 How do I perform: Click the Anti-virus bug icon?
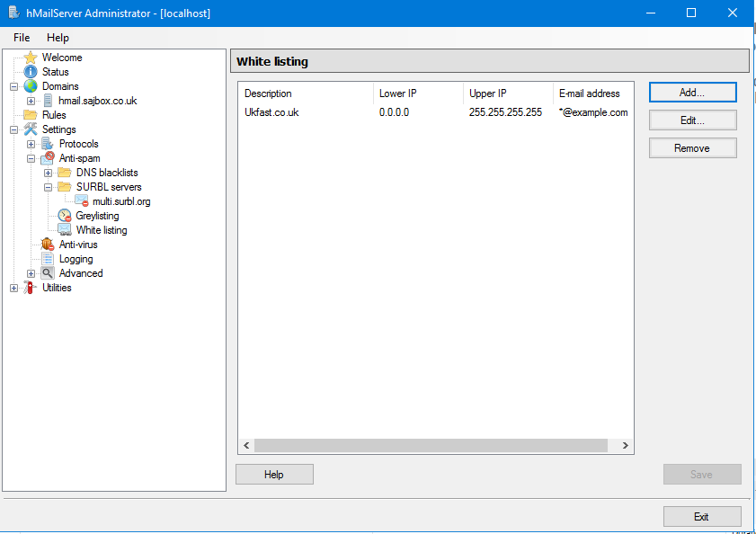coord(48,245)
